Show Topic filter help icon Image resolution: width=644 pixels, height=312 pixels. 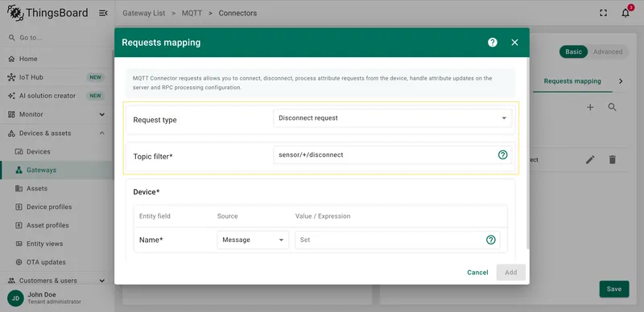click(x=502, y=154)
